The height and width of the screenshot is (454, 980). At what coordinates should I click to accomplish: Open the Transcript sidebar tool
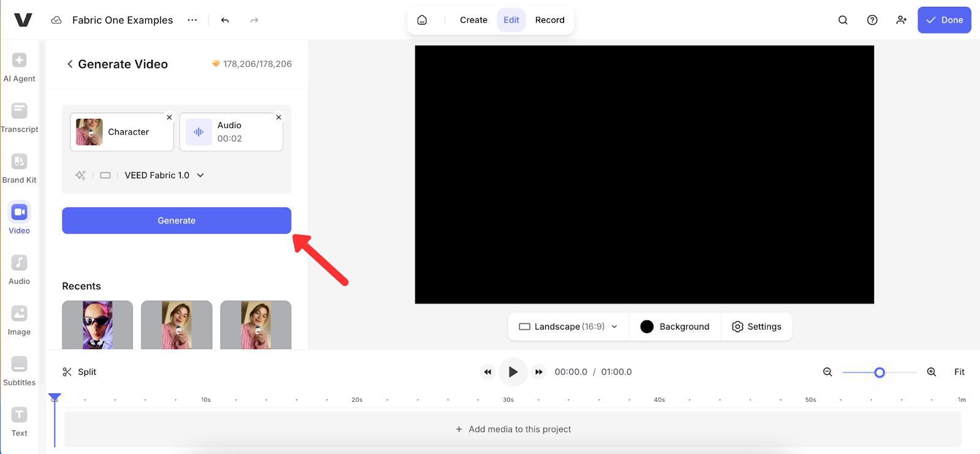19,118
